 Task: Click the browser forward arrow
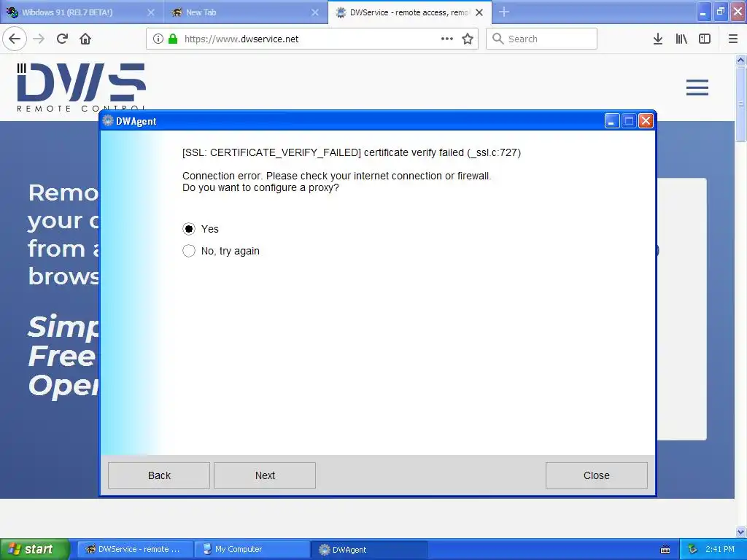tap(39, 39)
